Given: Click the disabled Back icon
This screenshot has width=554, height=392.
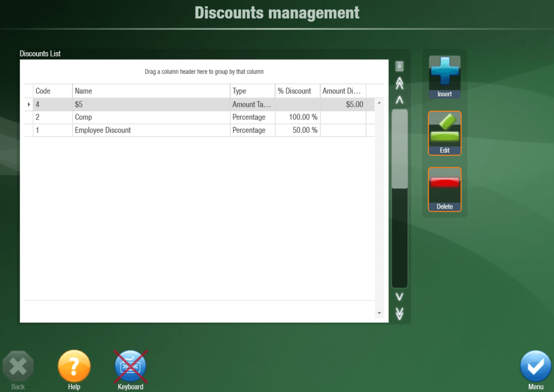Looking at the screenshot, I should (18, 366).
